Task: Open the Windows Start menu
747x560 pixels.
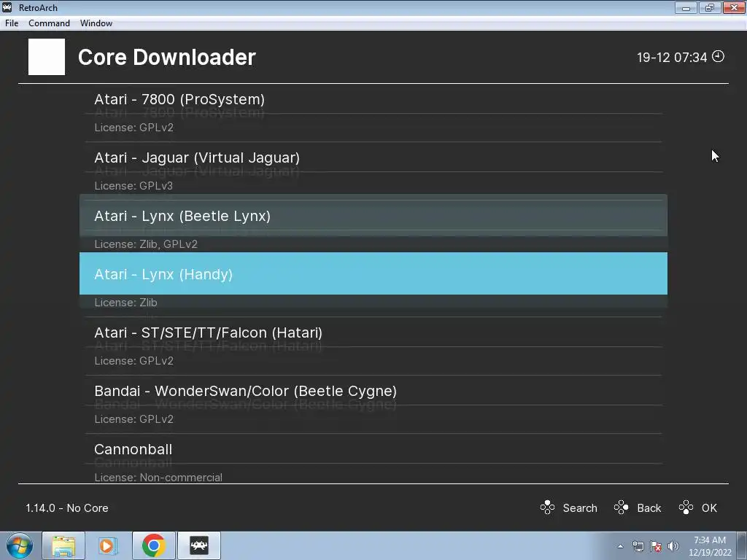Action: (x=20, y=545)
